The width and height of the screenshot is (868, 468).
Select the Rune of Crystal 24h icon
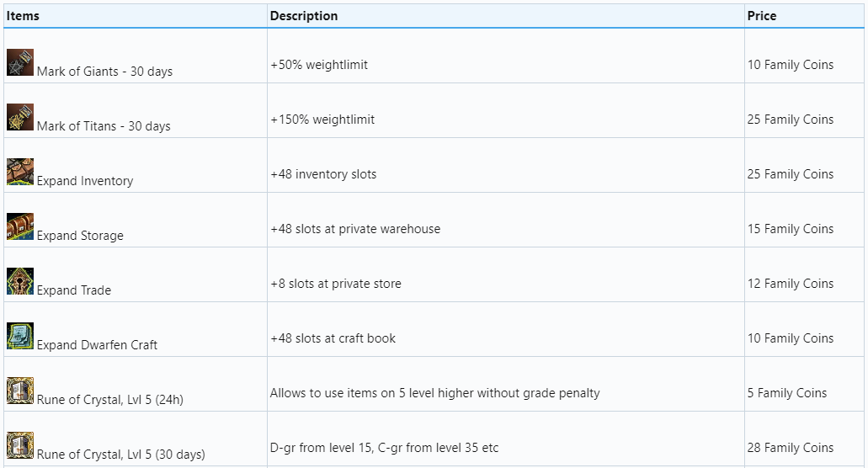pyautogui.click(x=20, y=391)
